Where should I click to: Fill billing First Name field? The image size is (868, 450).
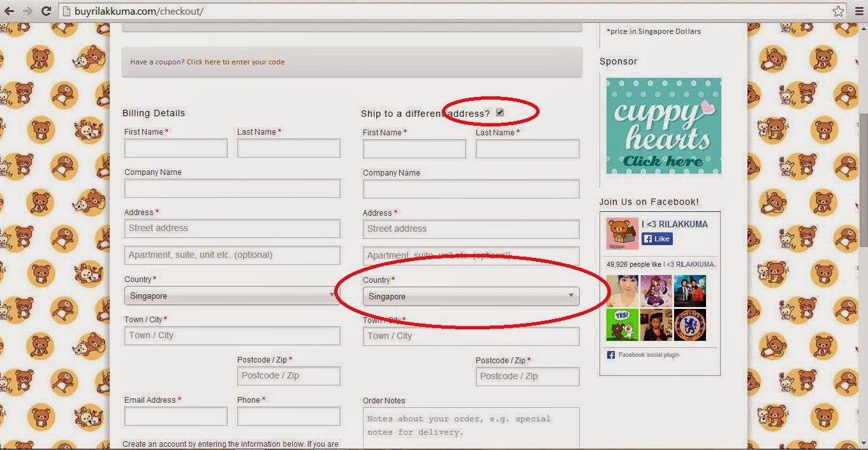coord(176,148)
